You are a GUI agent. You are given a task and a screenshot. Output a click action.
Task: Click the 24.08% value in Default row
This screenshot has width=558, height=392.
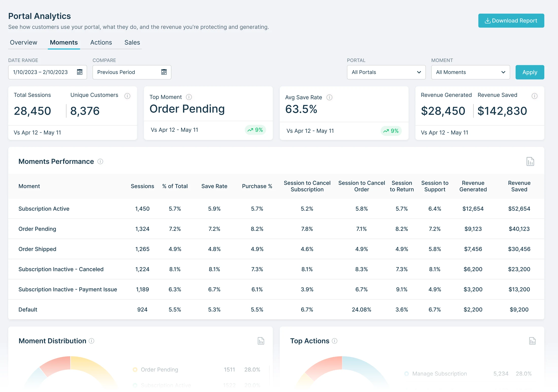pos(361,309)
